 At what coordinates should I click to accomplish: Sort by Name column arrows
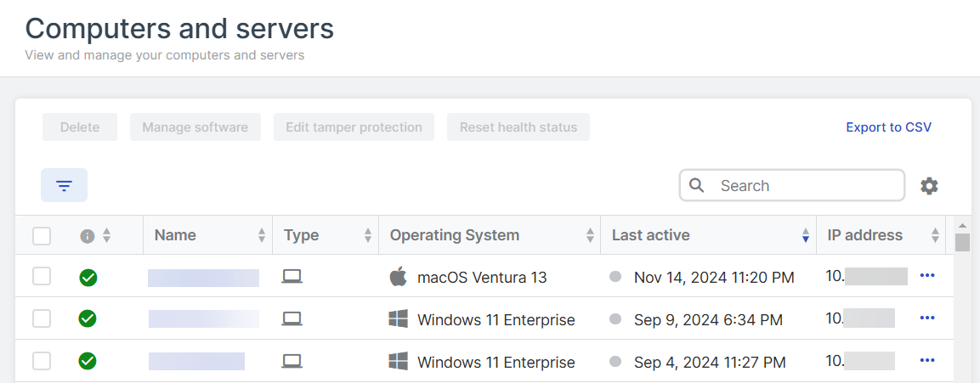click(262, 236)
